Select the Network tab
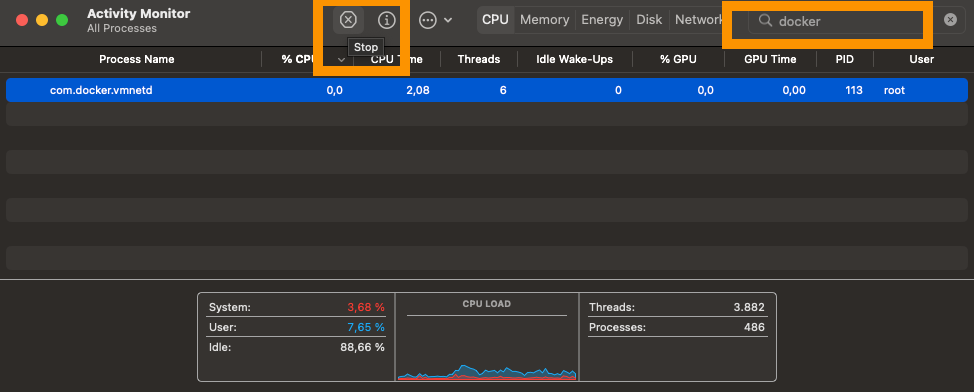This screenshot has width=974, height=392. click(698, 20)
